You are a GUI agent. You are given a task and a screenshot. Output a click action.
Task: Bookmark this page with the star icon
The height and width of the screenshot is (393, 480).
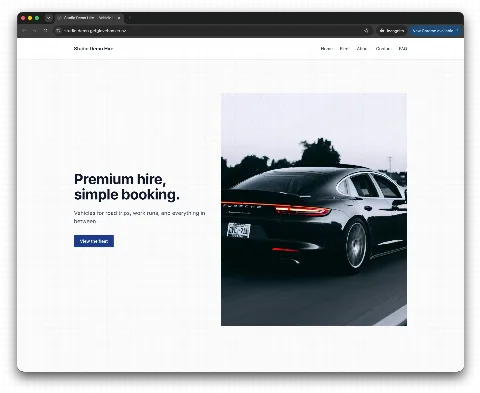366,31
